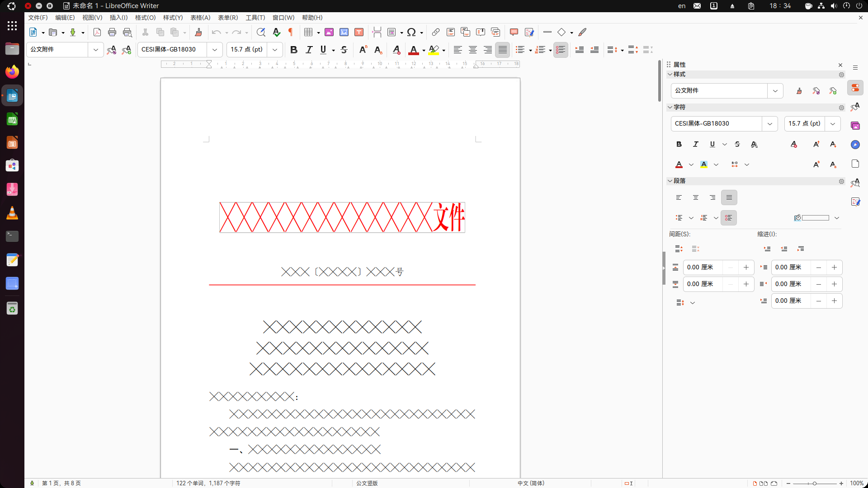Open the 插入(I) menu

pos(118,18)
